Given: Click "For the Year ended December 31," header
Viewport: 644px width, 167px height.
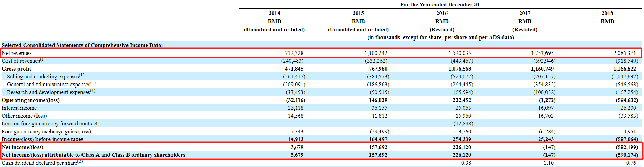Looking at the screenshot, I should (440, 5).
